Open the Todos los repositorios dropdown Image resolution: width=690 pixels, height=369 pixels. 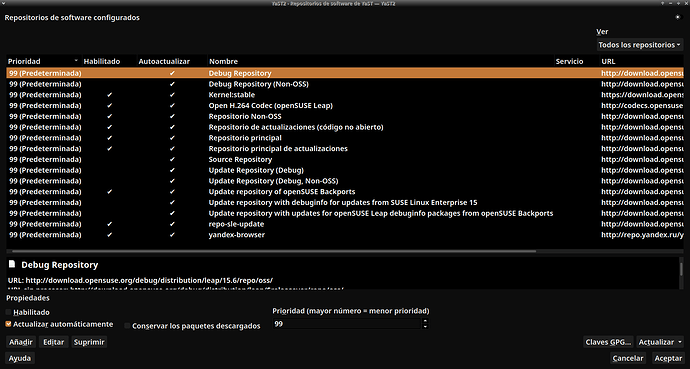[x=639, y=45]
